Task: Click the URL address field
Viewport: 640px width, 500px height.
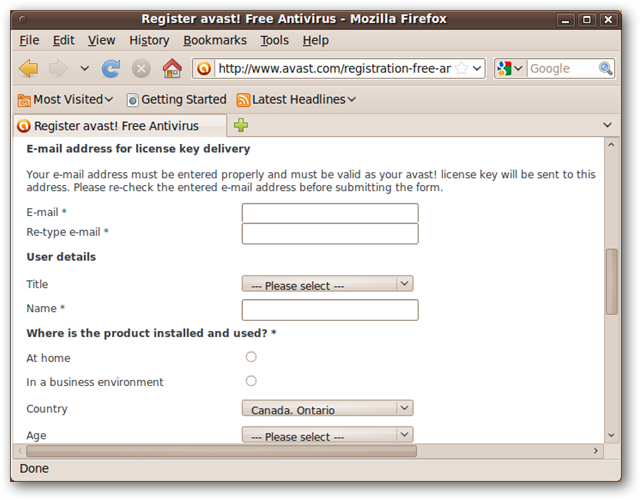Action: pyautogui.click(x=335, y=68)
